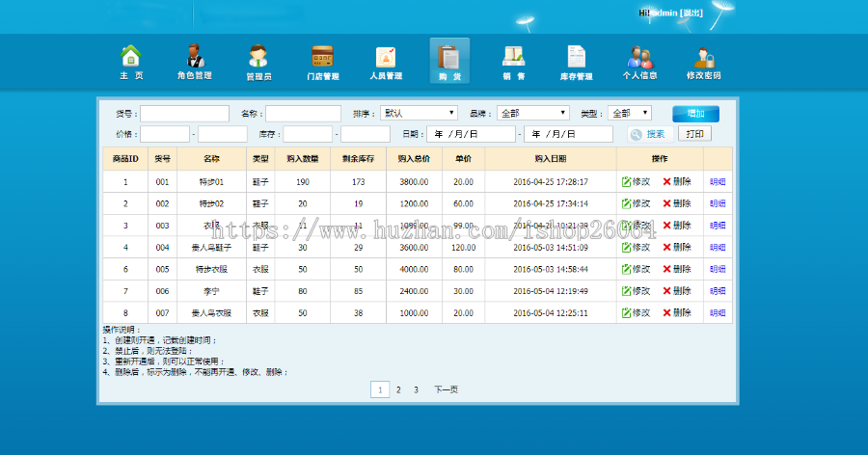The width and height of the screenshot is (868, 455).
Task: Focus the 库存 minimum stock input
Action: tap(308, 134)
